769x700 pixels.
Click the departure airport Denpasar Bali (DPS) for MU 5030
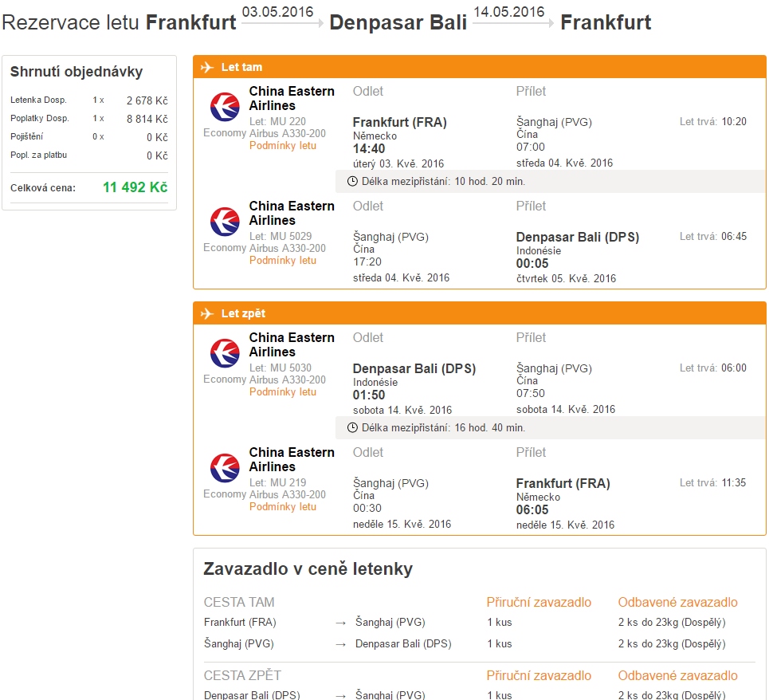click(x=414, y=368)
